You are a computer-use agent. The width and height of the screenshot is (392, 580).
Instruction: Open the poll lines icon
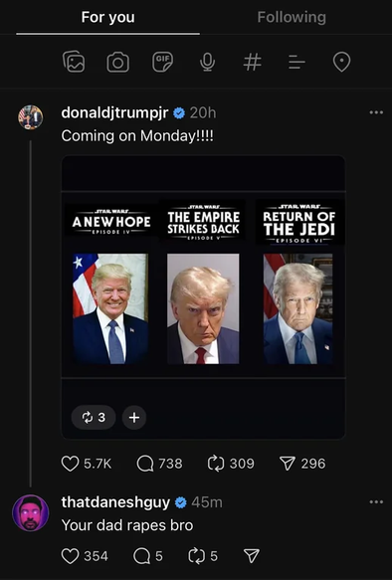click(296, 62)
